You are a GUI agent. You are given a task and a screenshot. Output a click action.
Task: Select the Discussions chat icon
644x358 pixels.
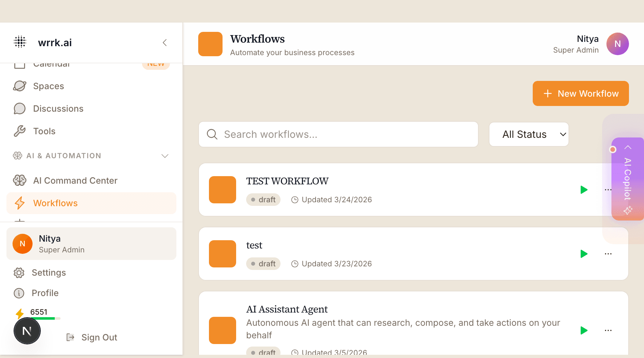(20, 108)
